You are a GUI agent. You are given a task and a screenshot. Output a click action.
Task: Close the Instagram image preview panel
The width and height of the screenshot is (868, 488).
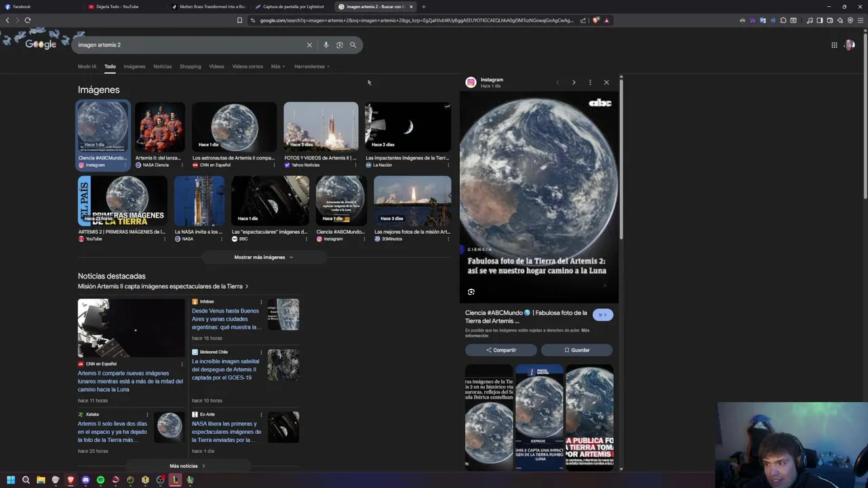[x=606, y=83]
